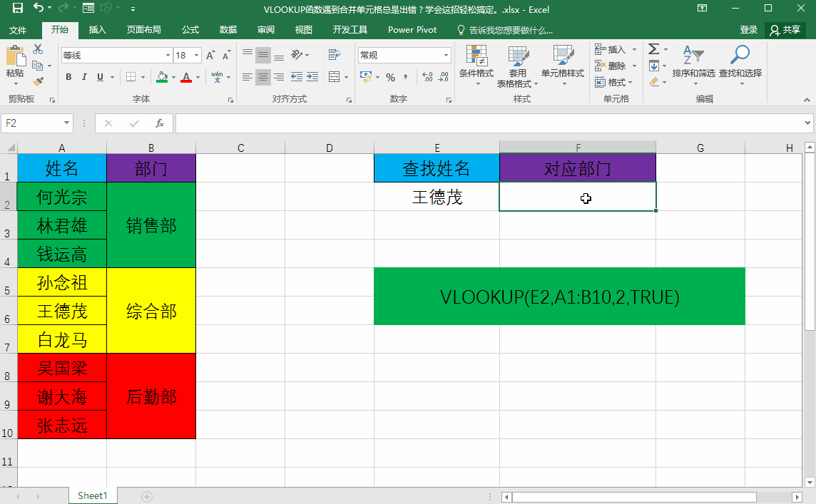Switch to the Formulas (公式) tab
816x504 pixels.
190,30
